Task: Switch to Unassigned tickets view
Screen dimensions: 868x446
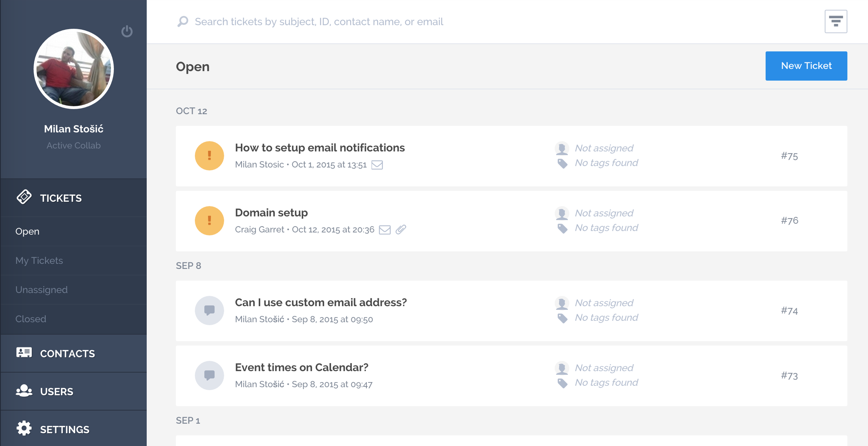Action: point(41,290)
